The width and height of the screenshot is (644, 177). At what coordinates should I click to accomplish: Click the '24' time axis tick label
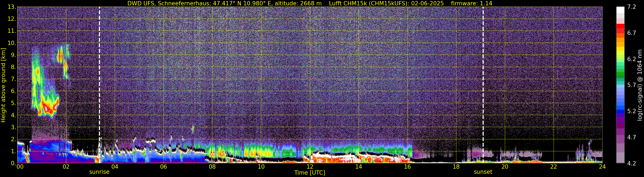602,167
